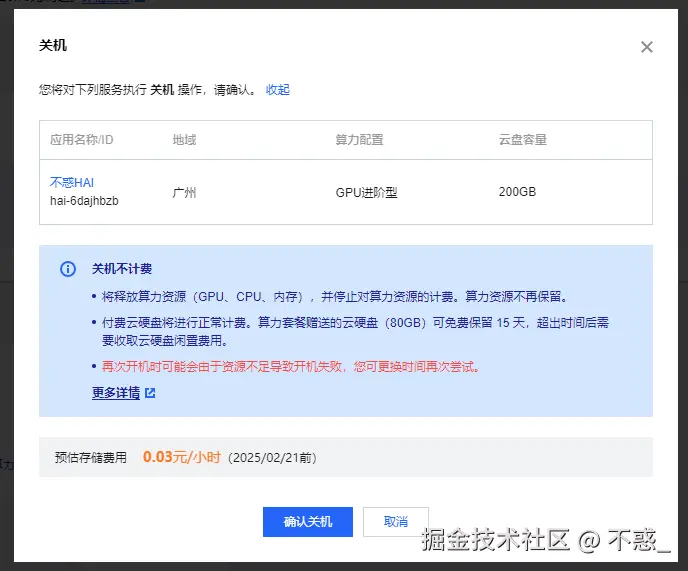
Task: Open the external-link icon beside 更多详情
Action: tap(150, 393)
